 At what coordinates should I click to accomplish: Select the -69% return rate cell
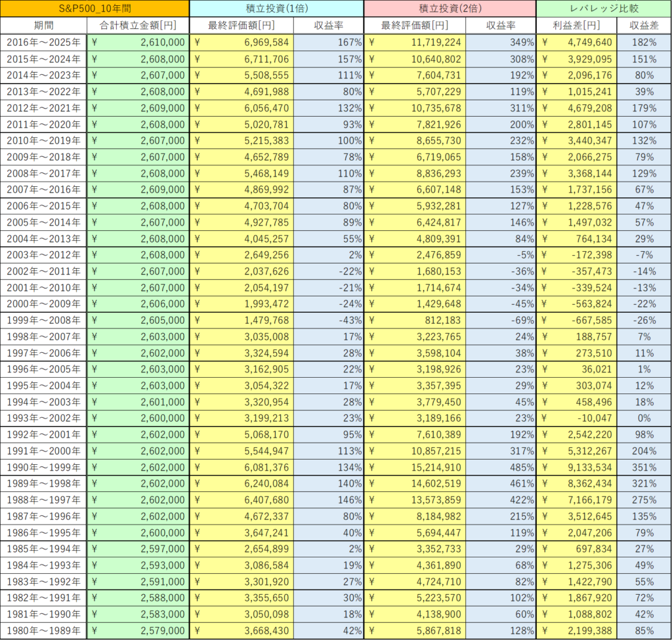pos(501,321)
